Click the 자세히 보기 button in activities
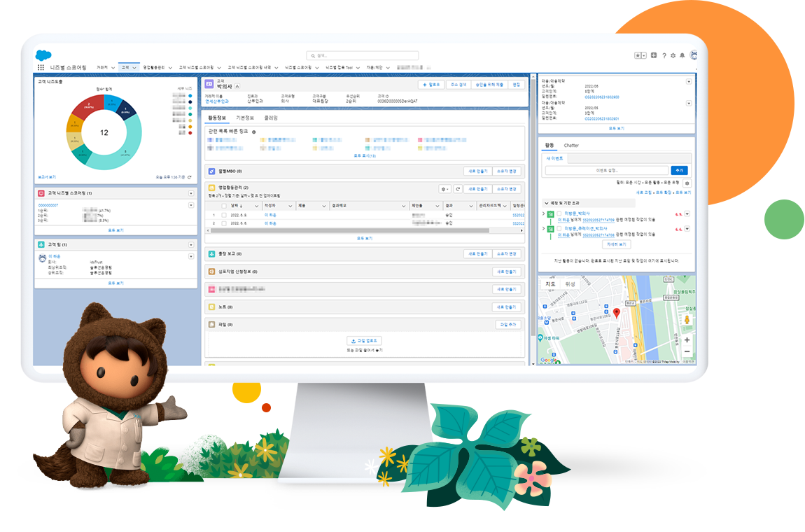 (x=617, y=244)
